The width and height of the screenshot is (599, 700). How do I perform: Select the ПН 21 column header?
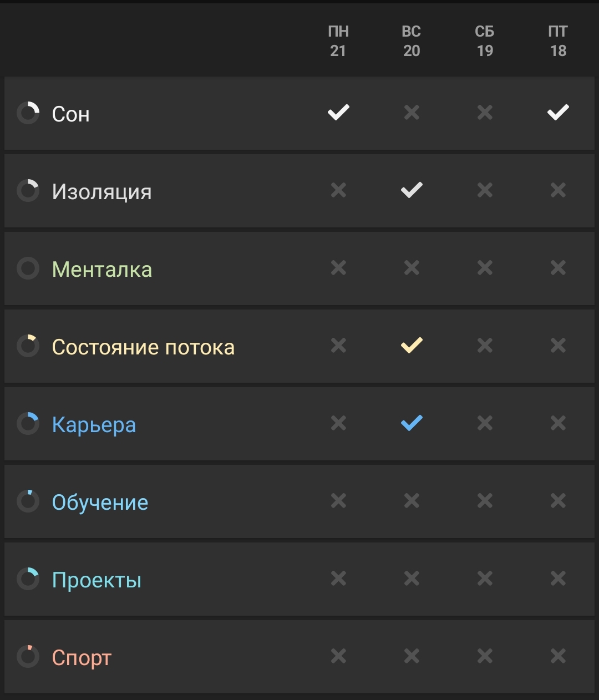(x=338, y=41)
